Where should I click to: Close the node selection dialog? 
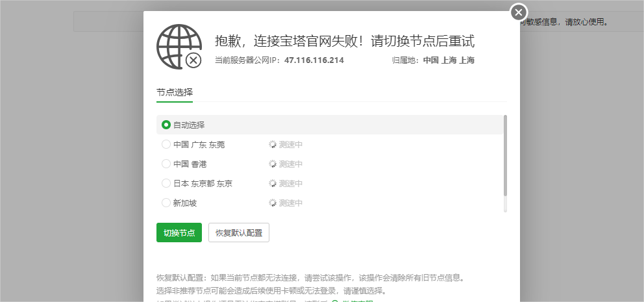pos(519,12)
